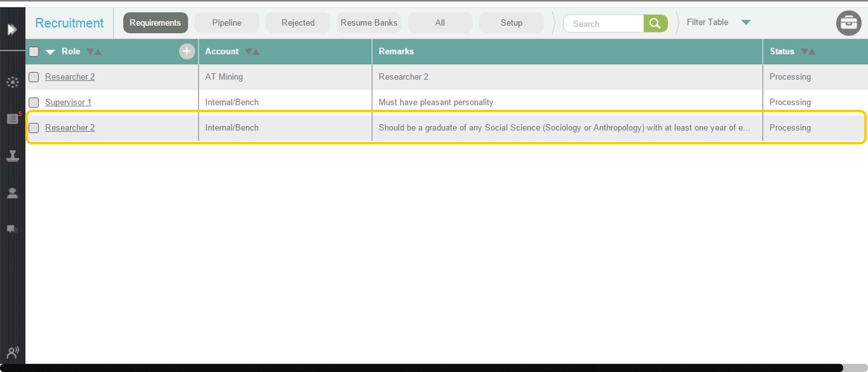Click the Recruitment module title
The height and width of the screenshot is (372, 868).
tap(70, 23)
